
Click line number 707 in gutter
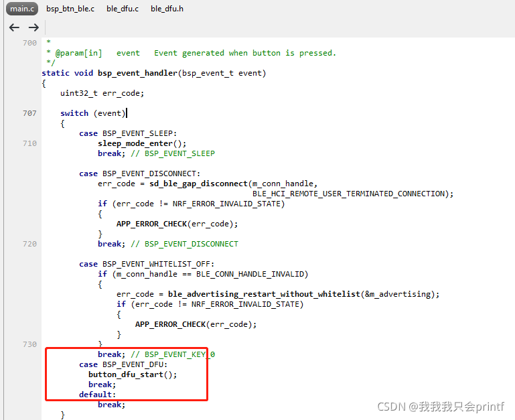[29, 113]
